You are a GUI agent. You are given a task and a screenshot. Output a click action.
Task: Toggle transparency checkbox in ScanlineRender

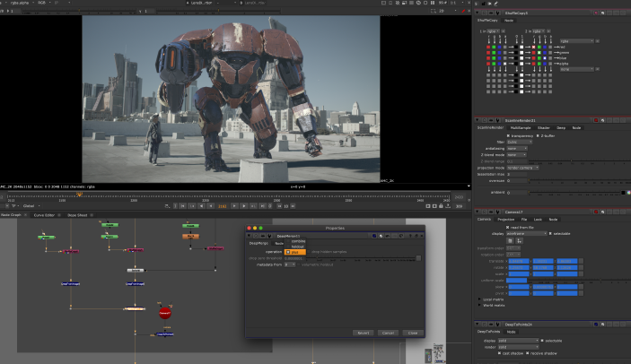pyautogui.click(x=508, y=135)
